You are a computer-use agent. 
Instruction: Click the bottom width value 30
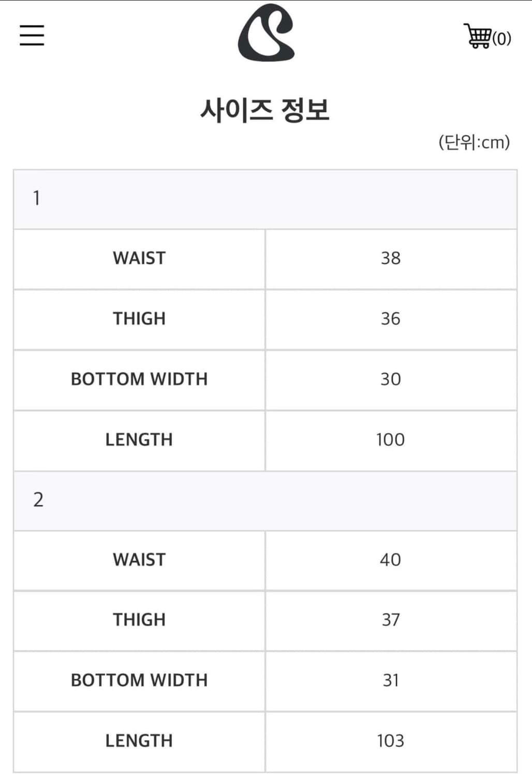(x=391, y=379)
